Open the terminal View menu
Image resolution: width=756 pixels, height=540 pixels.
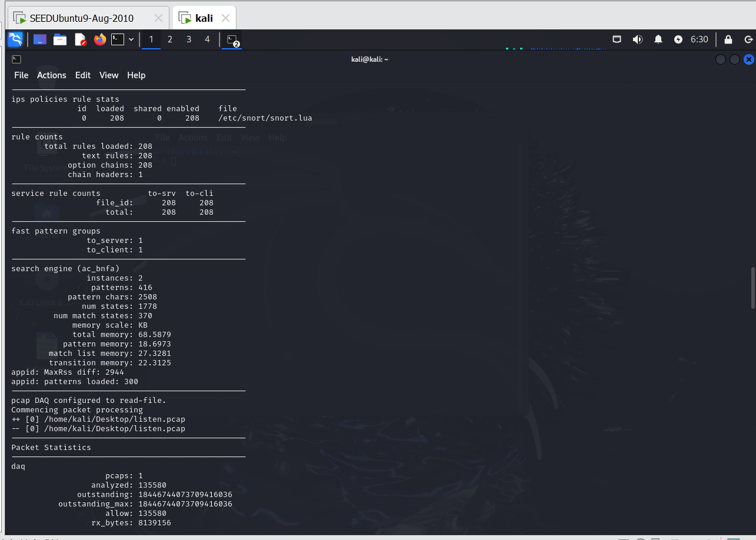[x=109, y=75]
